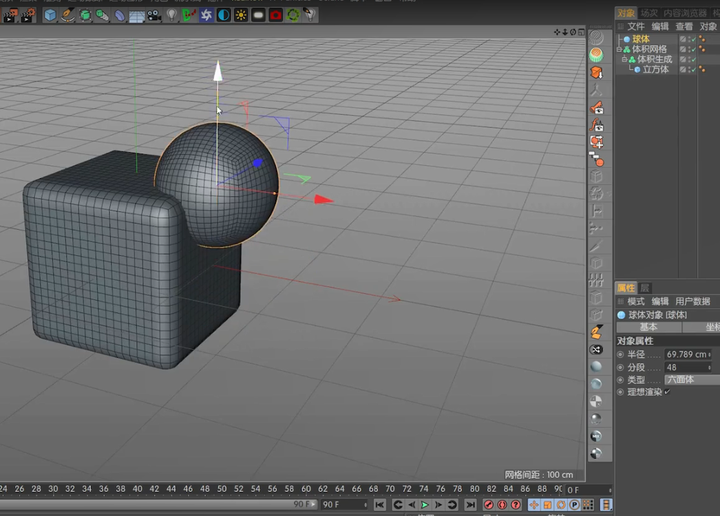This screenshot has height=516, width=720.
Task: Toggle the Parameter P keying icon
Action: [x=574, y=505]
